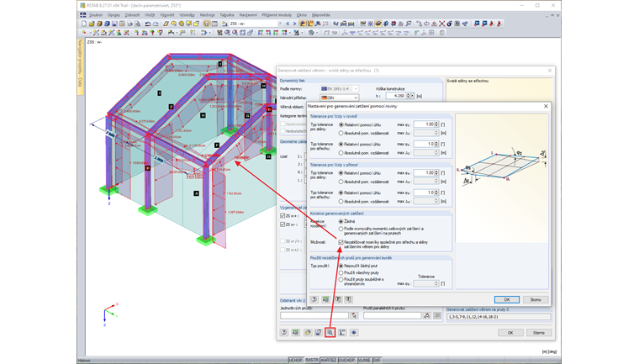Image resolution: width=639 pixels, height=364 pixels.
Task: Select first 'Relativní pomocí úhlu' radio for walls
Action: 341,124
